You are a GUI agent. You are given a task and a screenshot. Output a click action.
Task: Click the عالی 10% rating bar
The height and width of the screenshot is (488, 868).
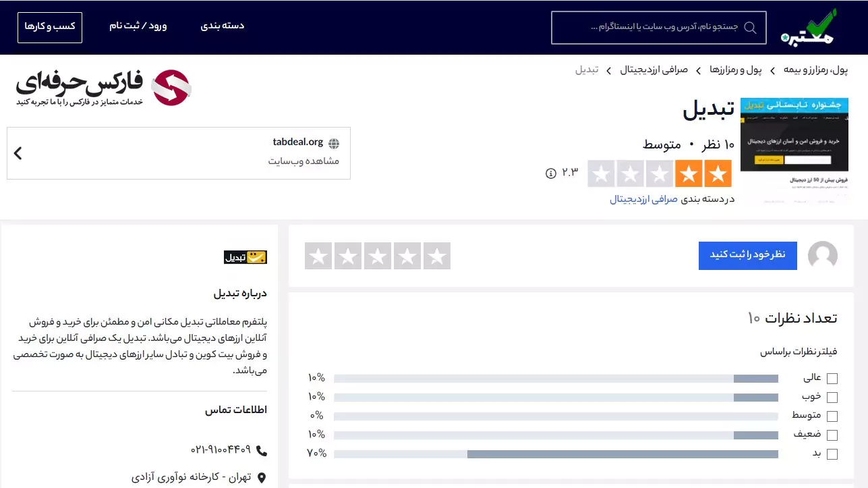[x=556, y=378]
